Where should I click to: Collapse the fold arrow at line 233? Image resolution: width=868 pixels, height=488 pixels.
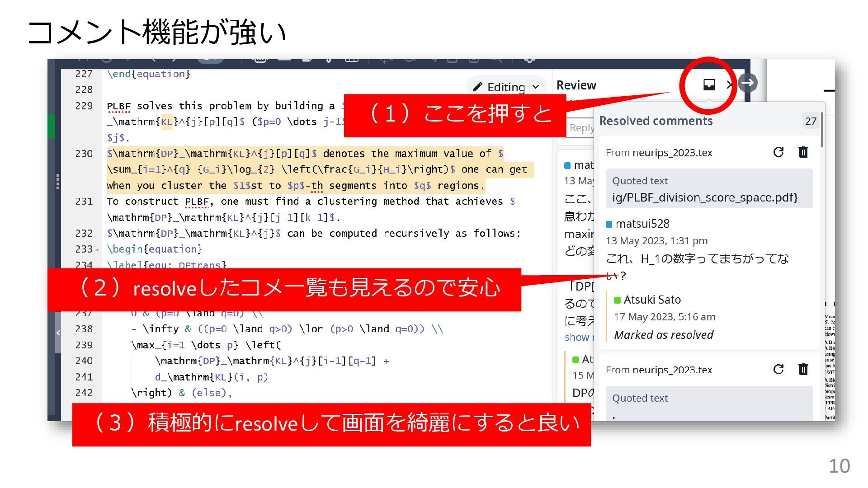(x=97, y=250)
